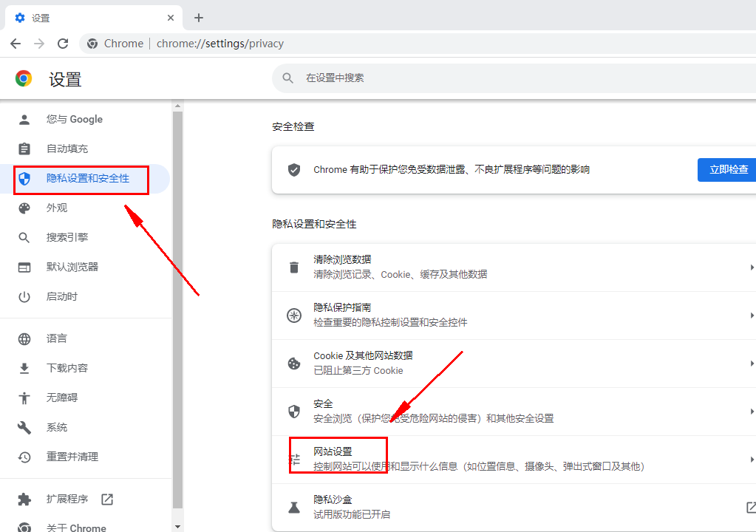The image size is (756, 532).
Task: Click the address bar URL chrome://settings/privacy
Action: point(220,44)
